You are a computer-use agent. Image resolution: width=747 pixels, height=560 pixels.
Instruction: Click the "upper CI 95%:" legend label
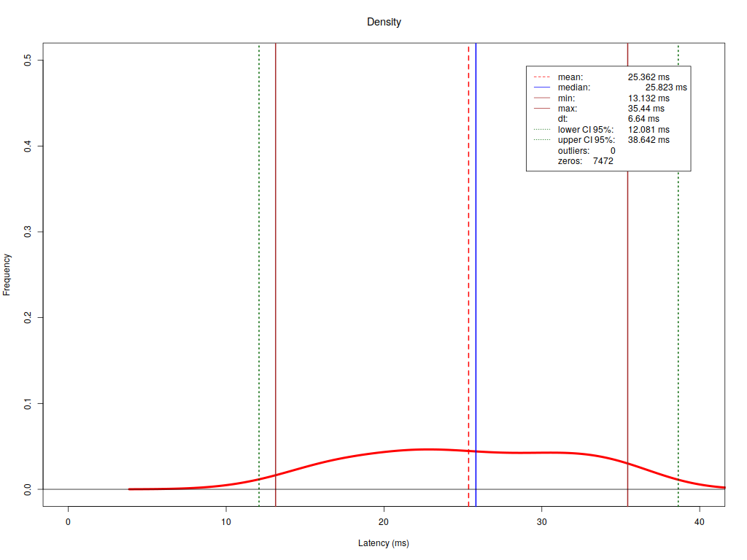587,140
